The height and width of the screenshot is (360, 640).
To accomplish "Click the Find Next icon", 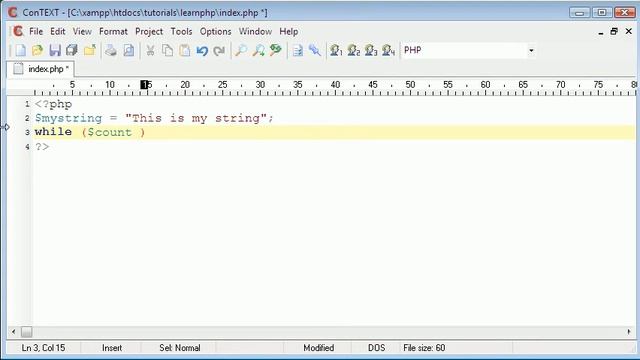I will (258, 50).
